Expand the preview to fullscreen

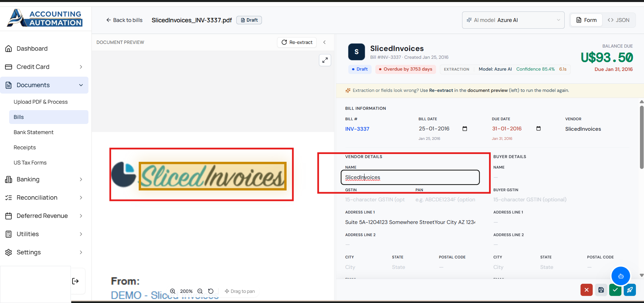[325, 60]
